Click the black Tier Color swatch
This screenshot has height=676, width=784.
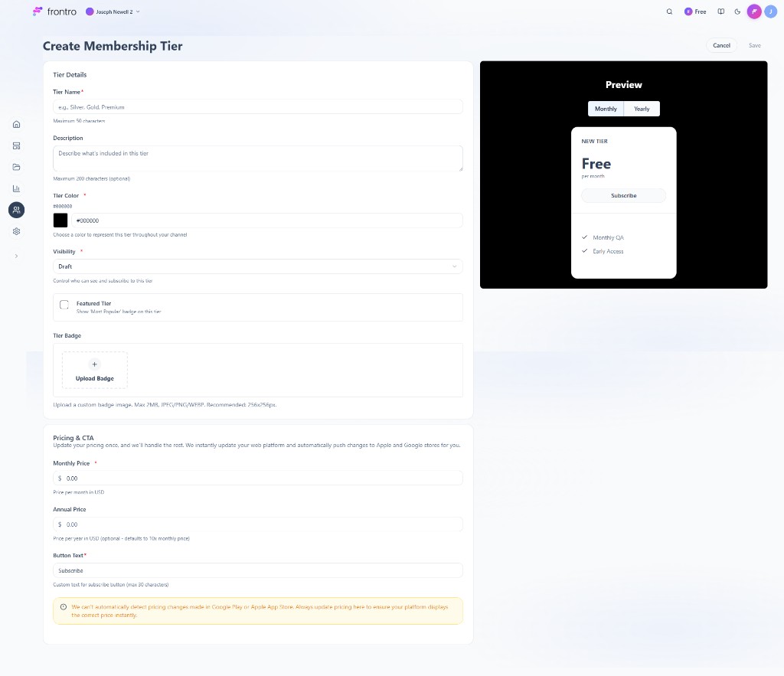tap(60, 220)
